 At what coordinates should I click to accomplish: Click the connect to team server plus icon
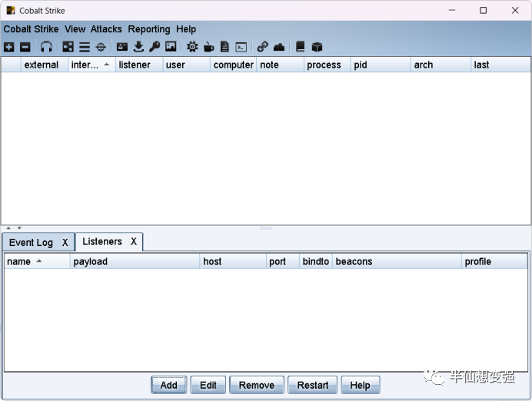[x=9, y=47]
